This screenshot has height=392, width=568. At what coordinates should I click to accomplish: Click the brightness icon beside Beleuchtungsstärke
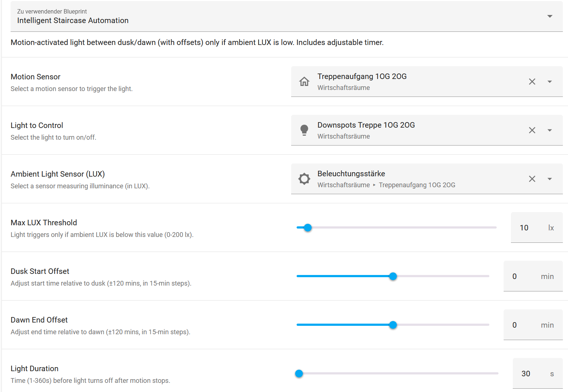point(304,179)
